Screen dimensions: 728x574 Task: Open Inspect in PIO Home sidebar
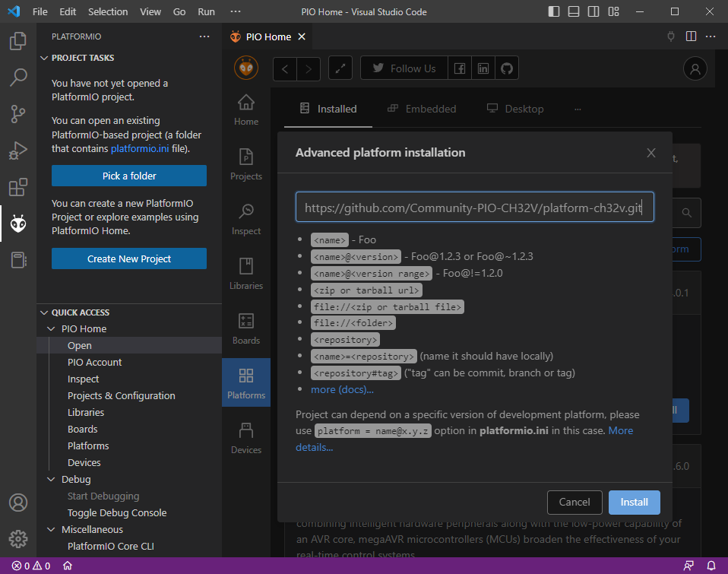(246, 219)
